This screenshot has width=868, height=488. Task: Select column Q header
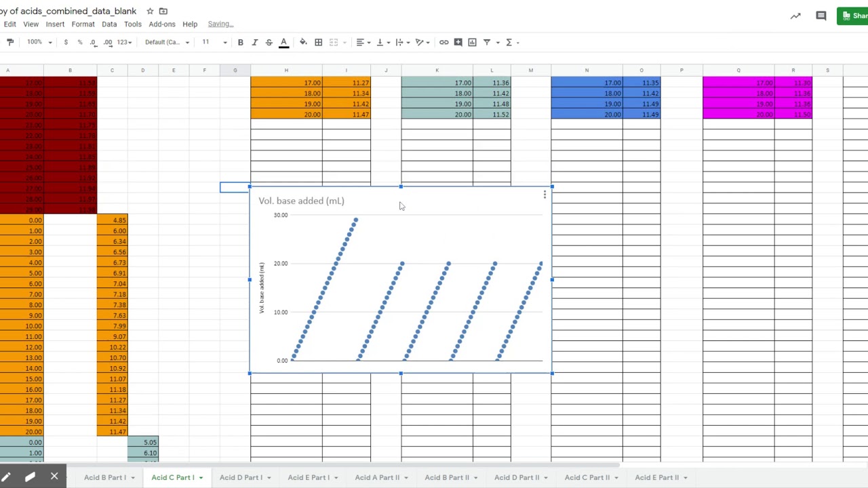click(738, 70)
